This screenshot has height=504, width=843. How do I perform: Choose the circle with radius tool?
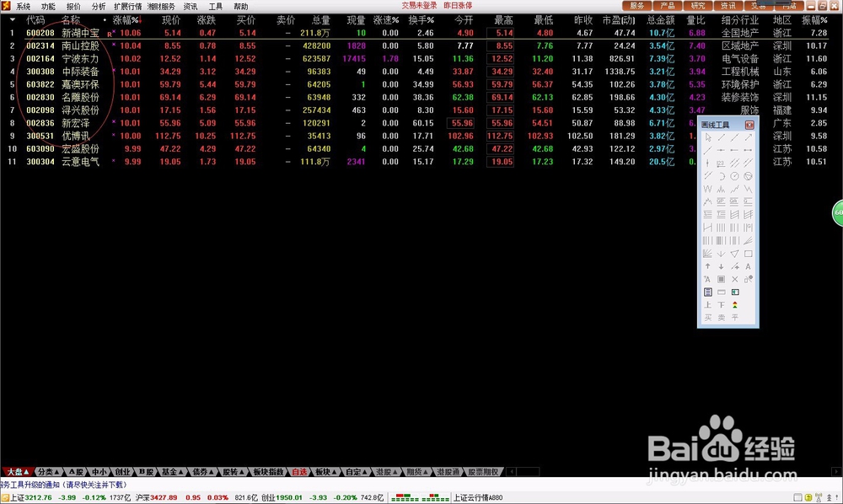(734, 176)
